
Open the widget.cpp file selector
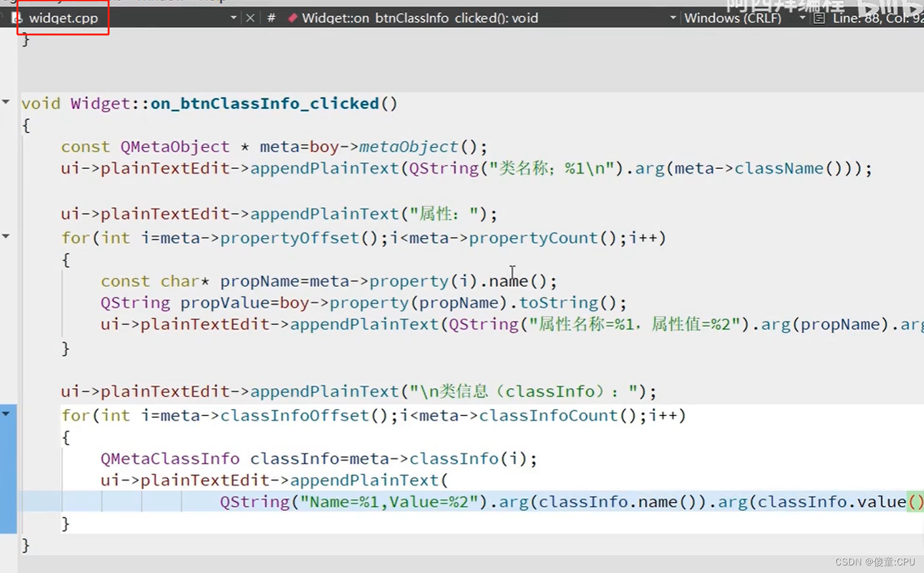point(63,18)
